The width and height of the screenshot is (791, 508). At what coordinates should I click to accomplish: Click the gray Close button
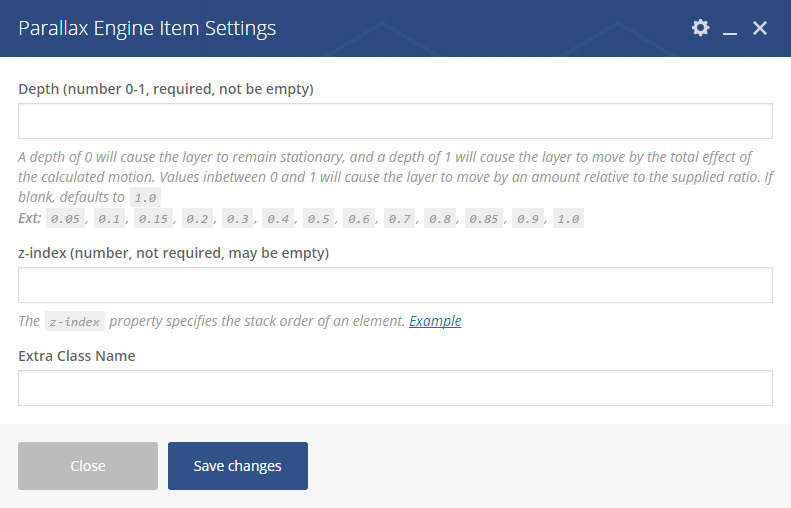(88, 466)
